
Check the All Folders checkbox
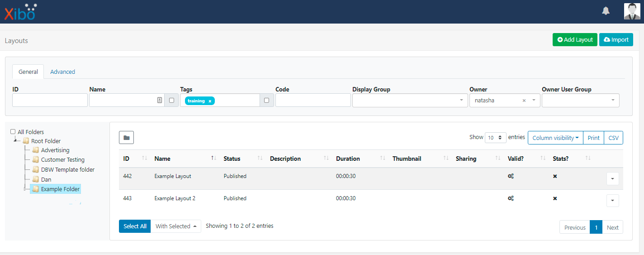click(13, 132)
